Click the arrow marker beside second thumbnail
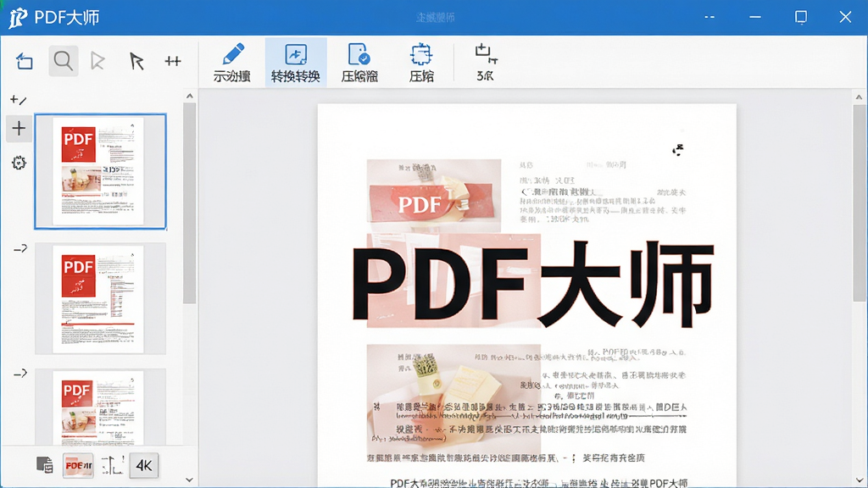The image size is (868, 488). [20, 249]
